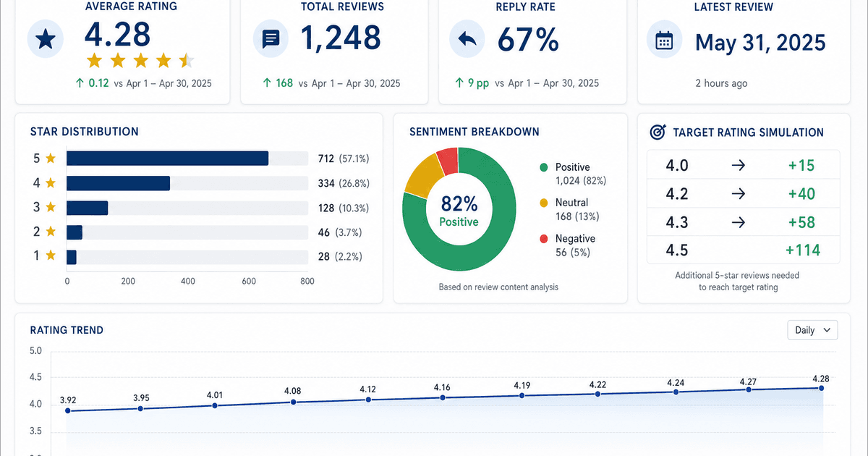This screenshot has height=456, width=868.
Task: Click the gold star in the 1-star row
Action: click(x=51, y=256)
